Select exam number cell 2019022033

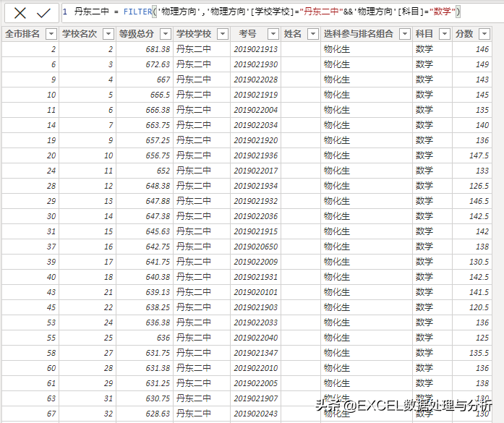pos(255,322)
